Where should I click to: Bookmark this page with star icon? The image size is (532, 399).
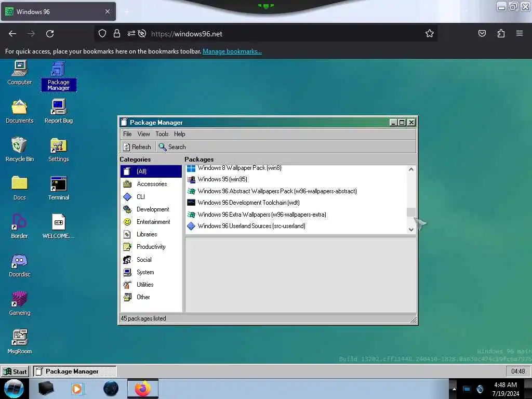(430, 34)
